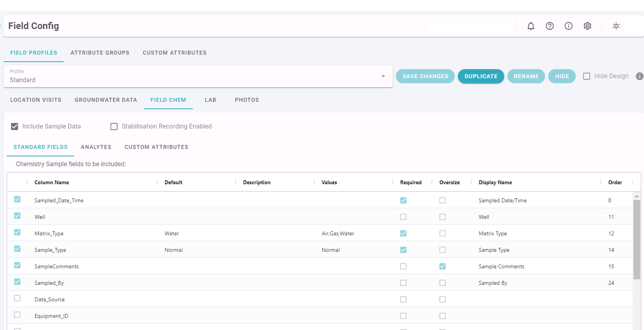The height and width of the screenshot is (330, 644).
Task: Open the top-level Custom Attributes tab
Action: (x=175, y=53)
